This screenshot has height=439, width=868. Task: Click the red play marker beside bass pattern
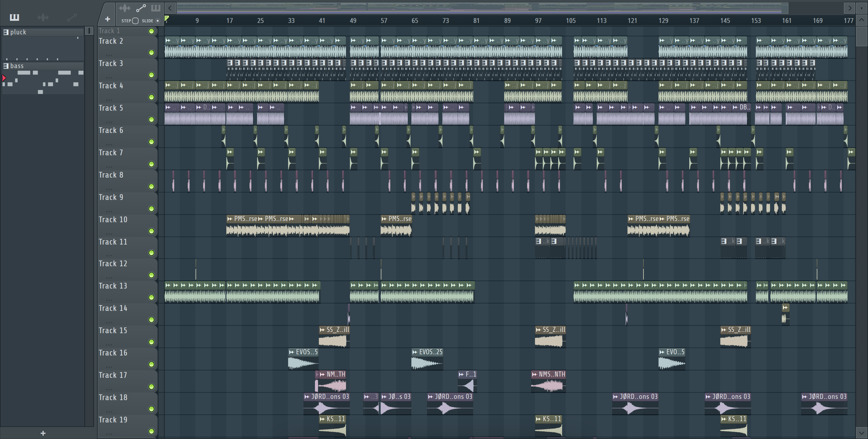(4, 78)
